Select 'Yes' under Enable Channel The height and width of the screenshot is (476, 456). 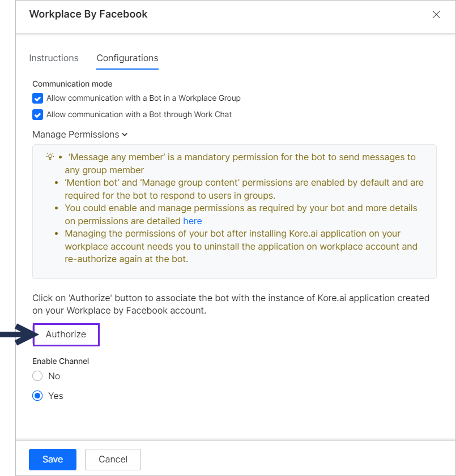tap(37, 396)
